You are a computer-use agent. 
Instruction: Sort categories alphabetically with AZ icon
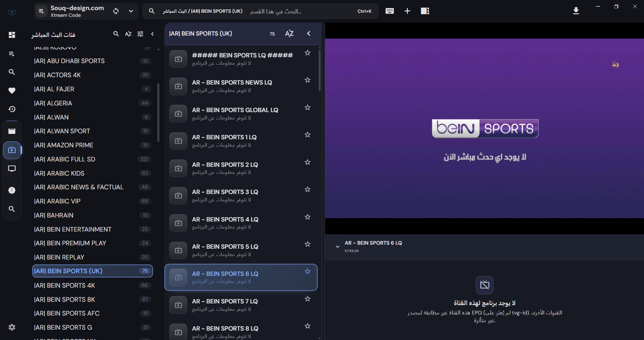pos(128,34)
